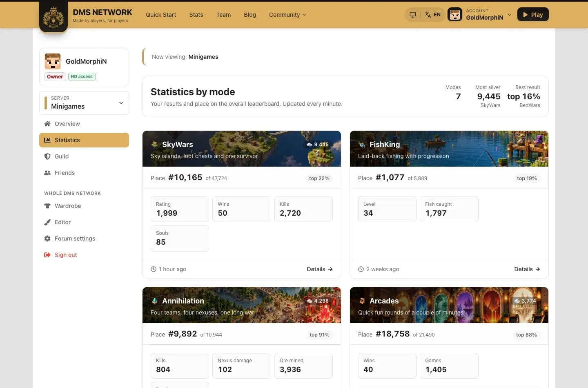Click the Editor brush icon
This screenshot has height=388, width=588.
tap(47, 222)
